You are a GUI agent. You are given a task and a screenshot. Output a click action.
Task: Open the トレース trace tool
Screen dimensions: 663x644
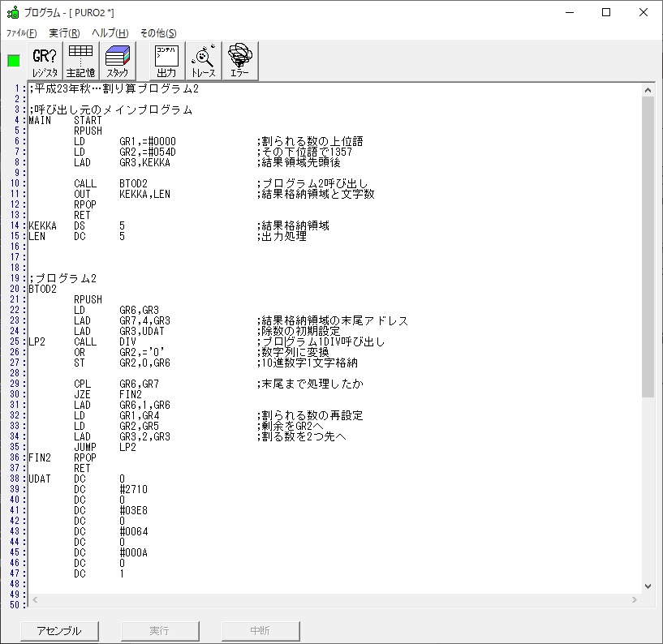click(204, 61)
